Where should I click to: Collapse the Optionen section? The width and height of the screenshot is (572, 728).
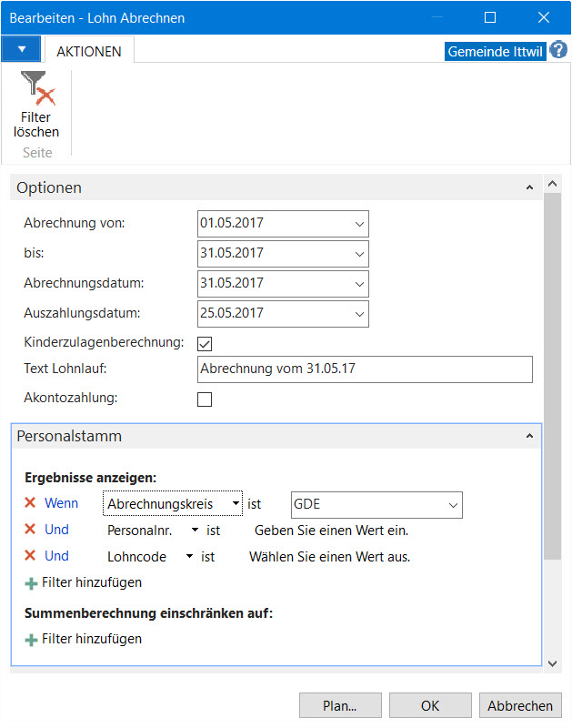pos(529,187)
